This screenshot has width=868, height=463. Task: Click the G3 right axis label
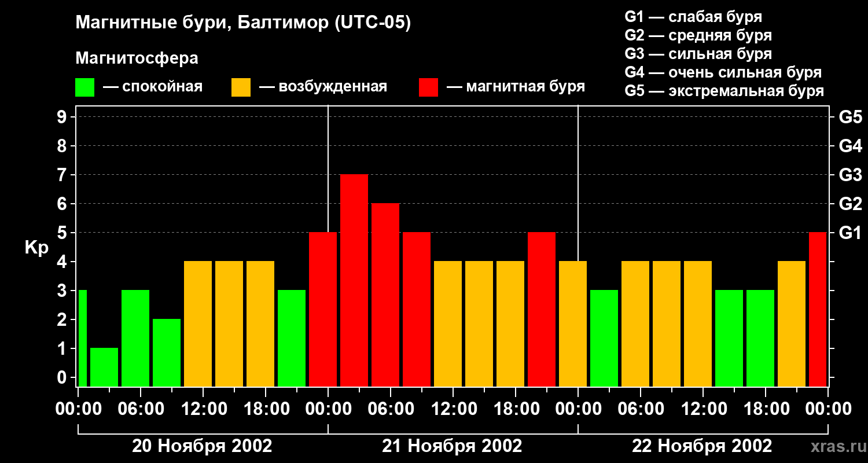point(850,175)
